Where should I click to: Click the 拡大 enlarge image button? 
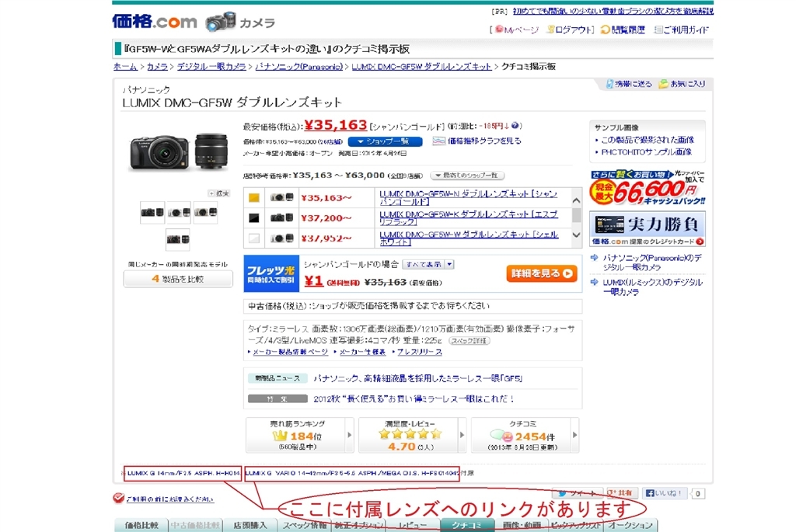tap(218, 193)
